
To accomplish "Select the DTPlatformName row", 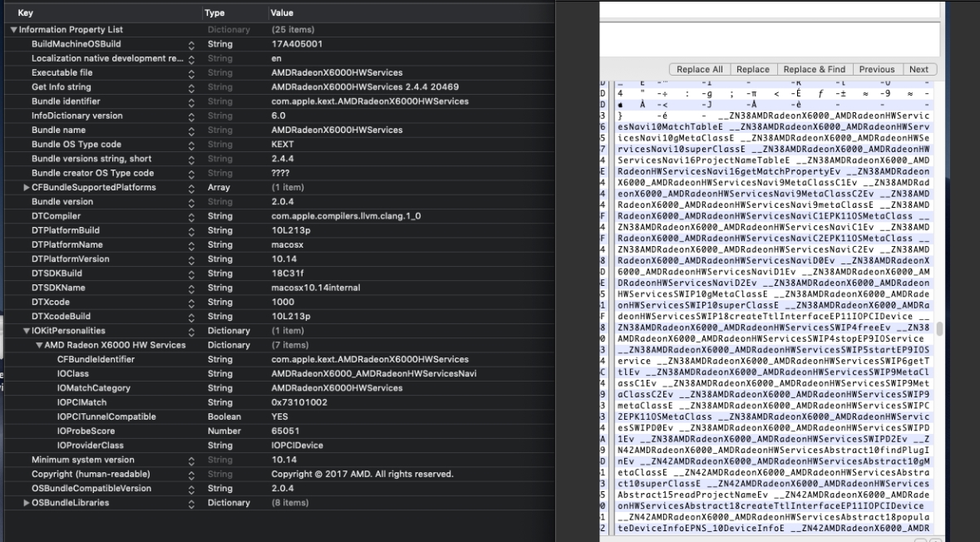I will (279, 245).
